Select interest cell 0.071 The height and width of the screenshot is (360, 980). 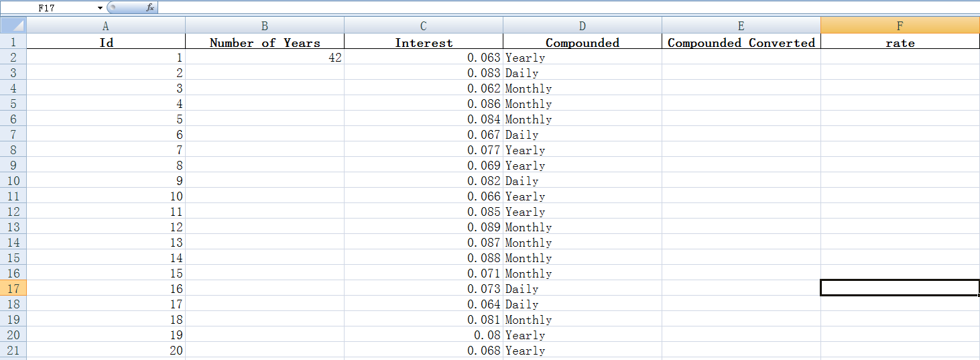point(424,273)
